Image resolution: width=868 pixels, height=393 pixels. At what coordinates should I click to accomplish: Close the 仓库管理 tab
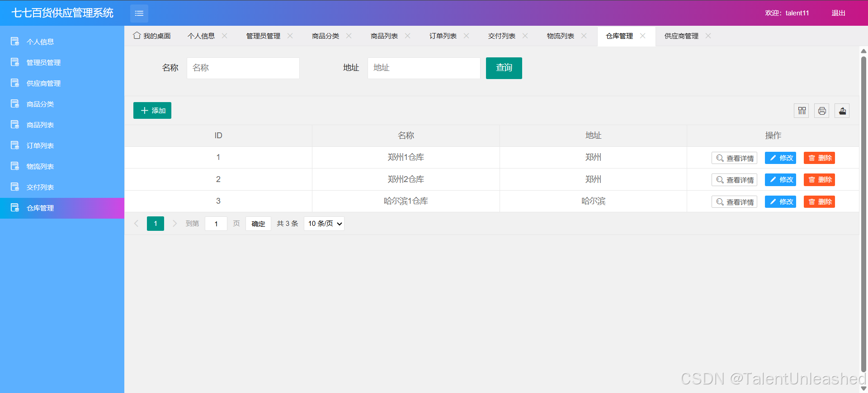643,36
